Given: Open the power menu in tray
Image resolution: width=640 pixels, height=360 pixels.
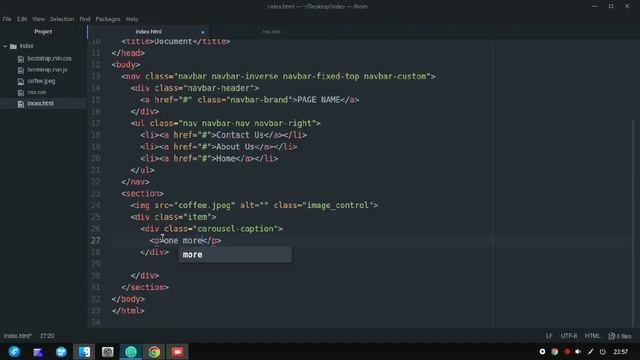Looking at the screenshot, I should [x=603, y=351].
